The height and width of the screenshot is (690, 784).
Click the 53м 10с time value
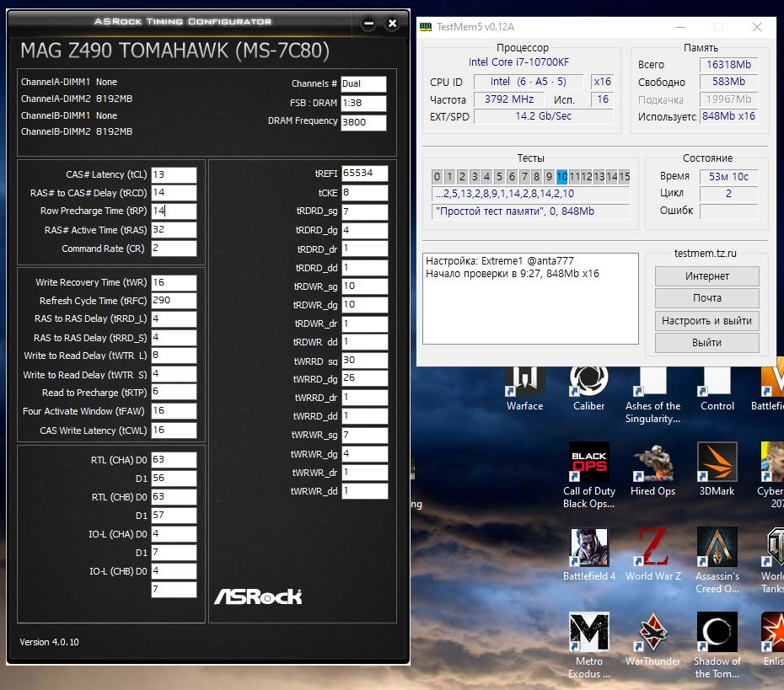coord(728,176)
